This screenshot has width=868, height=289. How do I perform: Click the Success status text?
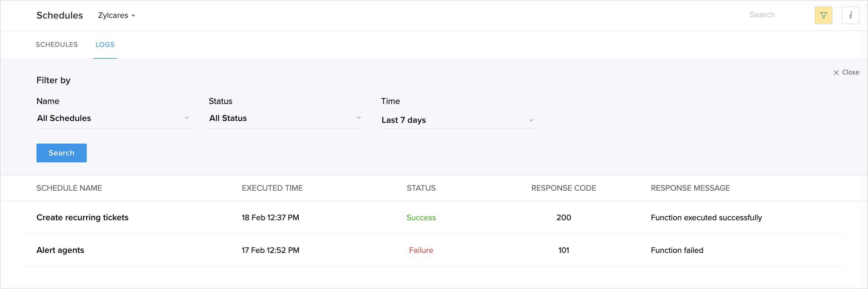click(421, 218)
